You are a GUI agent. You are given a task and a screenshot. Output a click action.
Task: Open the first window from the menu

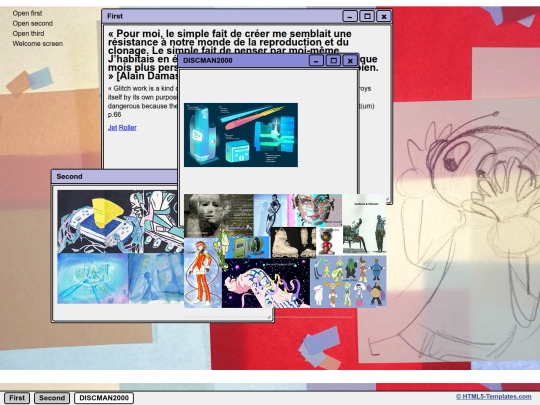(x=27, y=13)
